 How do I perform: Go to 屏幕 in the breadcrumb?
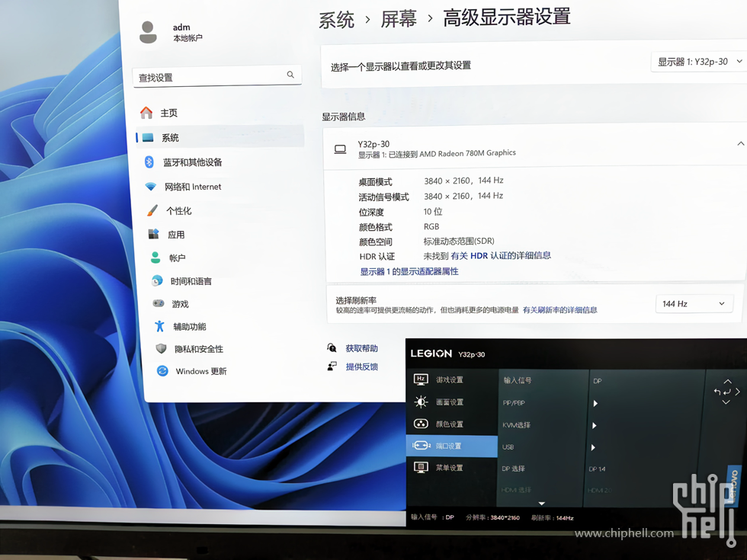399,19
